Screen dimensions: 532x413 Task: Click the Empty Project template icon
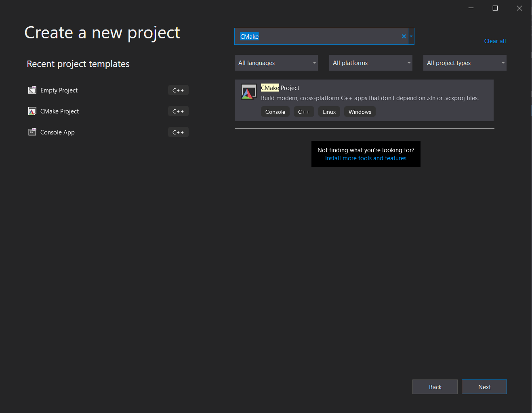point(32,90)
